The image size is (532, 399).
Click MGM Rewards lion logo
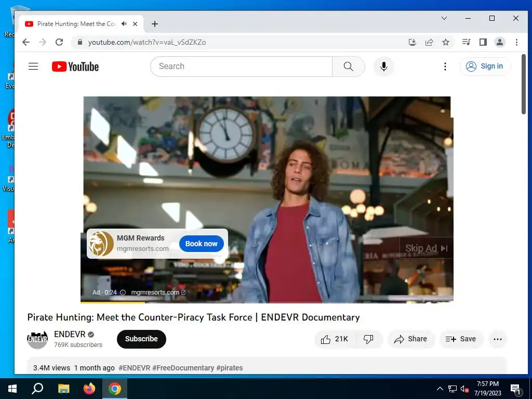[101, 244]
